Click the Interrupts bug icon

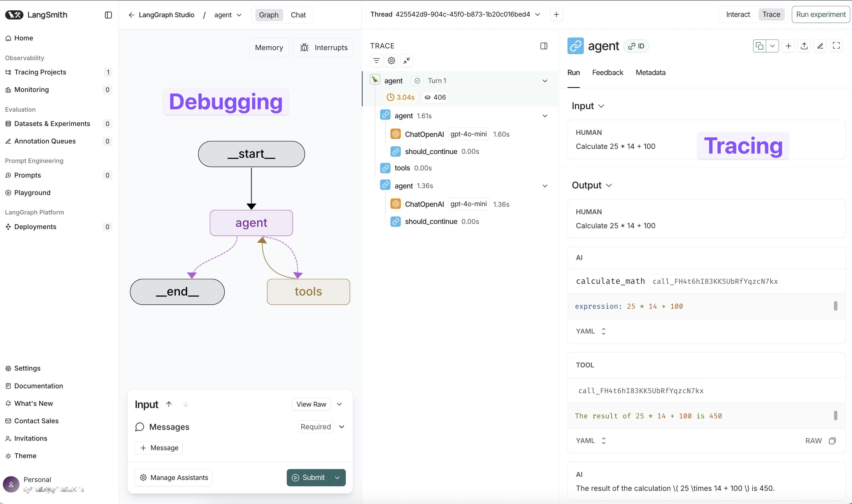304,48
